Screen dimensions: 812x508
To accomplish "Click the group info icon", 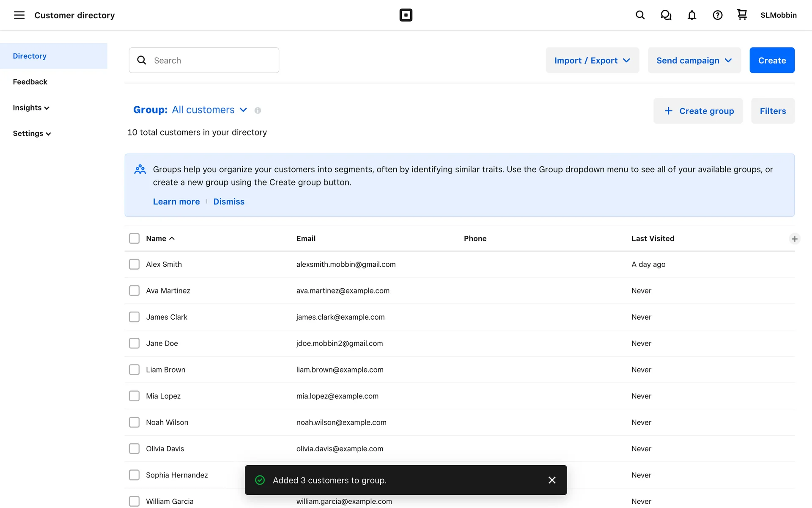I will (258, 110).
